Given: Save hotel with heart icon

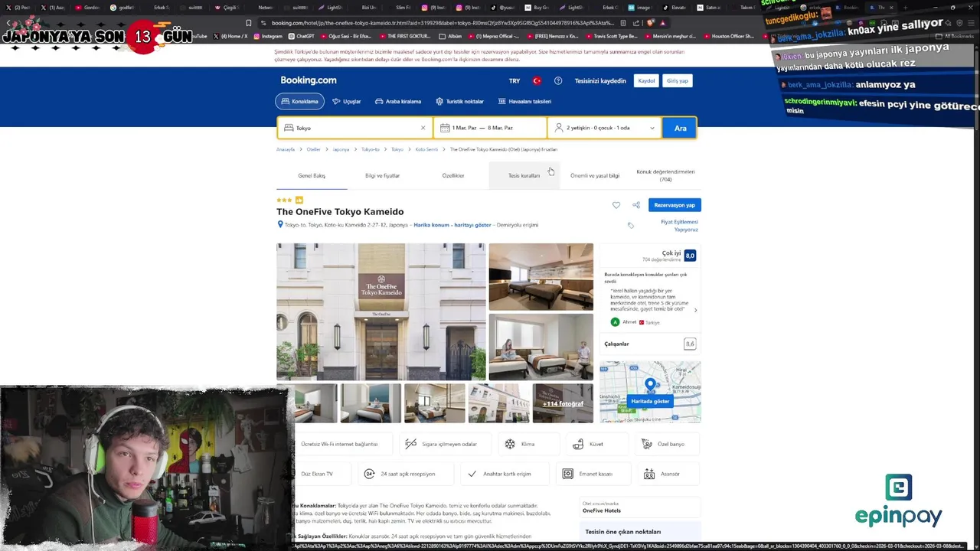Looking at the screenshot, I should [616, 205].
